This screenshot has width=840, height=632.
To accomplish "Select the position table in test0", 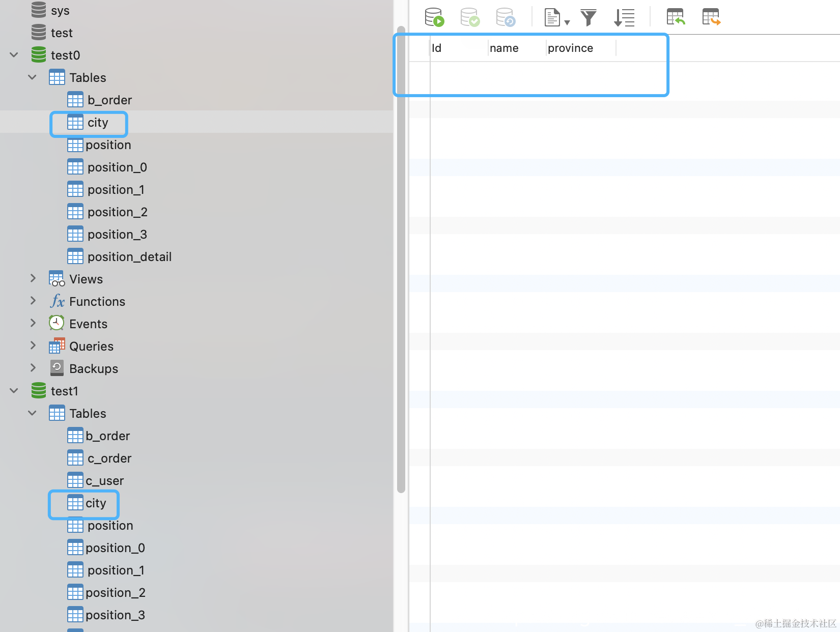I will click(x=108, y=145).
